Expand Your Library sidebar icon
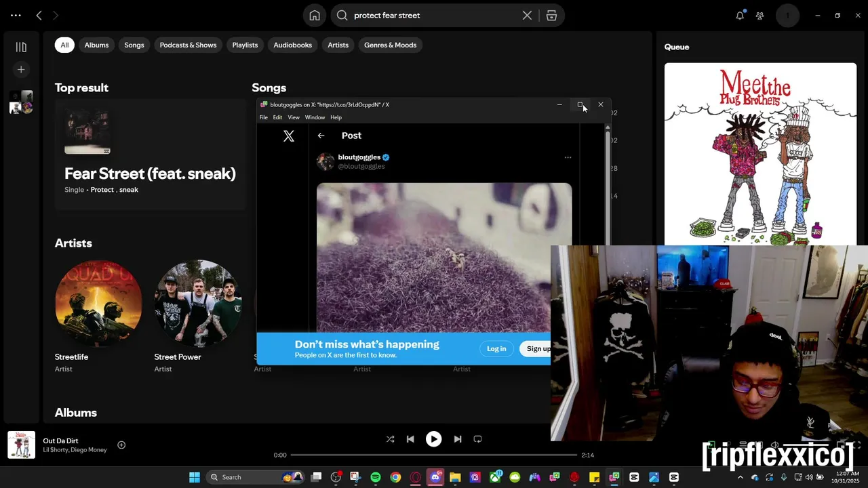Screen dimensions: 868x488 21,47
